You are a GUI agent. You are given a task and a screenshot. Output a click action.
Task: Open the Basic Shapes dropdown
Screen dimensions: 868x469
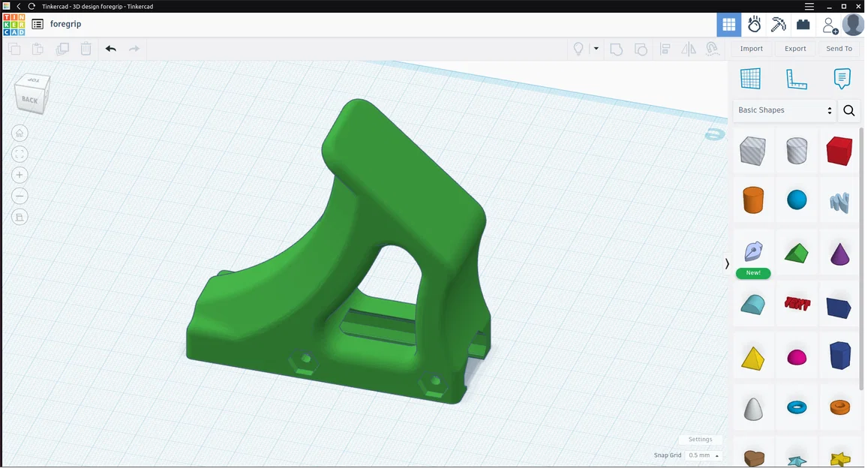[785, 110]
